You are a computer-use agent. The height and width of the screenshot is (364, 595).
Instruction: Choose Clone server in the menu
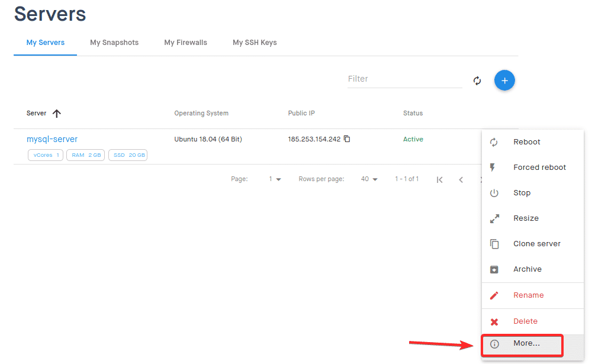coord(536,244)
